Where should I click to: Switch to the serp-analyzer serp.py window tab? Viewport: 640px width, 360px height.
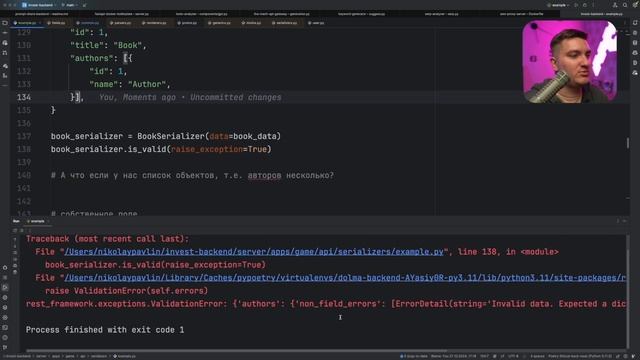(x=441, y=14)
